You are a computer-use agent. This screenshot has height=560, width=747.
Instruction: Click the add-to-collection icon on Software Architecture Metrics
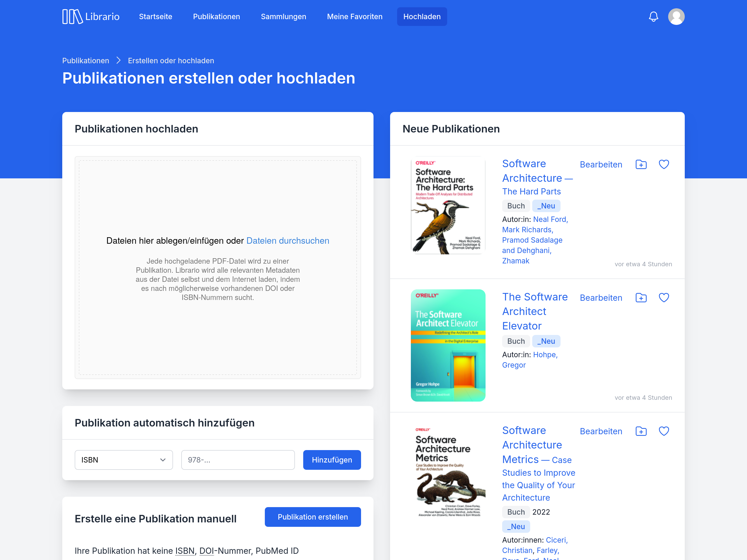coord(641,431)
